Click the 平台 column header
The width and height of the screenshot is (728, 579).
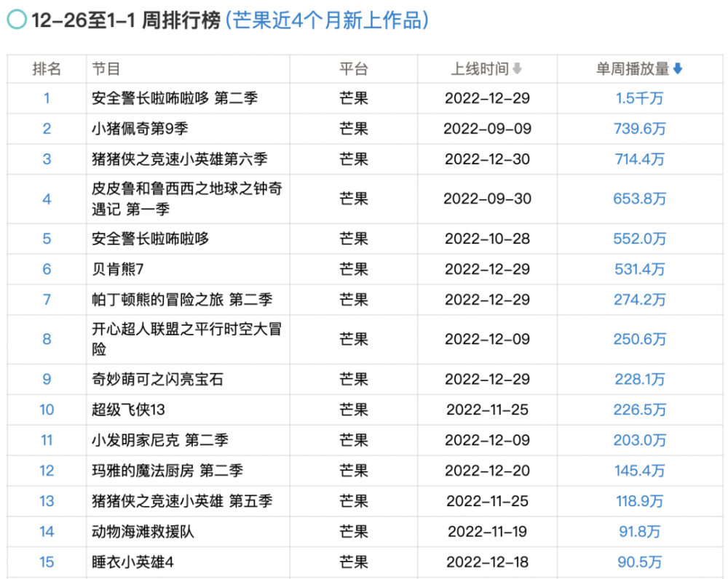[353, 69]
